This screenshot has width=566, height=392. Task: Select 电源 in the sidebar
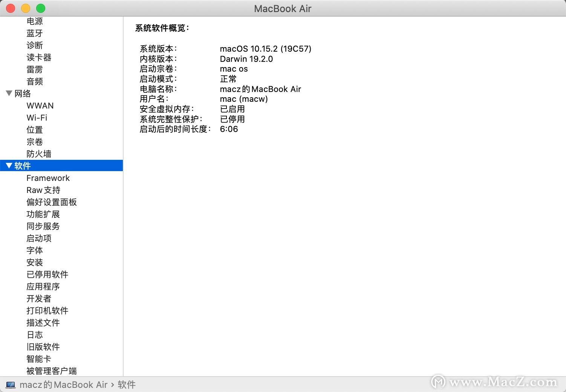coord(35,21)
